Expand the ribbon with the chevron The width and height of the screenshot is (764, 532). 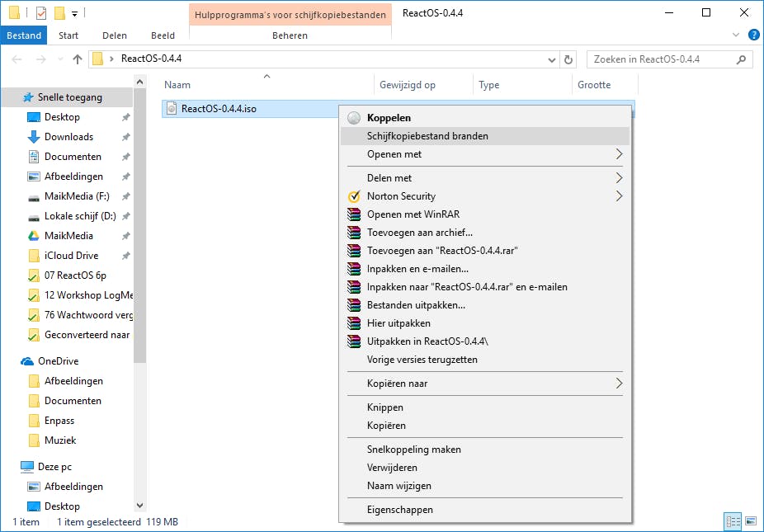pyautogui.click(x=737, y=35)
